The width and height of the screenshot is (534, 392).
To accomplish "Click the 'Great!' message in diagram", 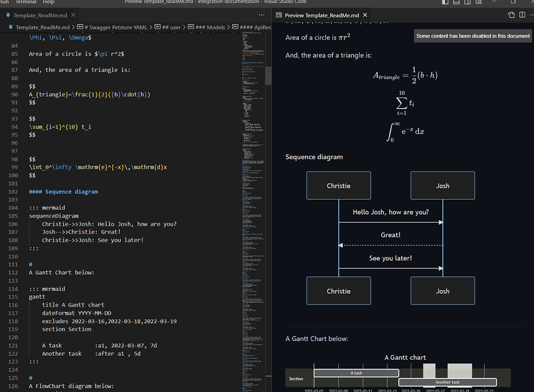I will pos(391,235).
